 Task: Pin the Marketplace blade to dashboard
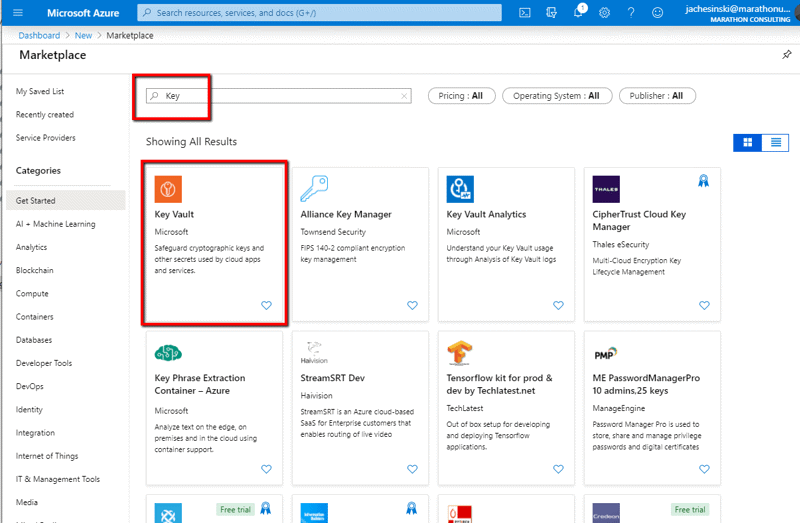[x=787, y=55]
